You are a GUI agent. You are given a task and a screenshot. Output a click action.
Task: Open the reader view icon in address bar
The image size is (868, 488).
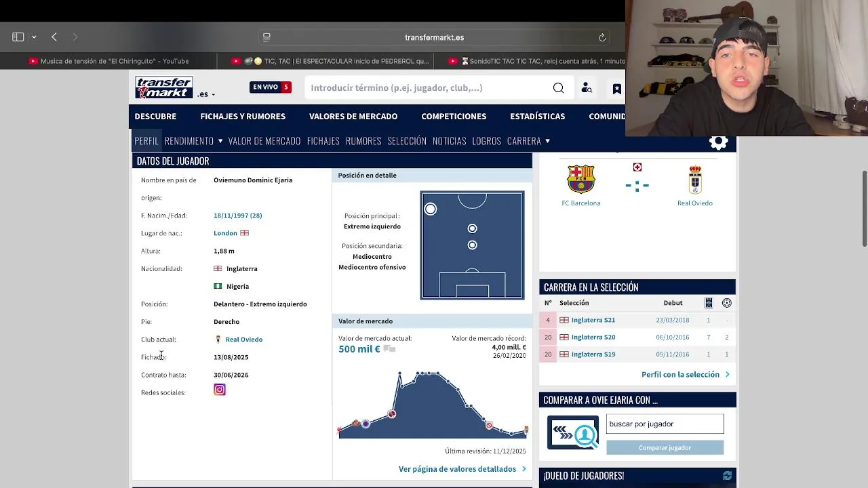267,37
